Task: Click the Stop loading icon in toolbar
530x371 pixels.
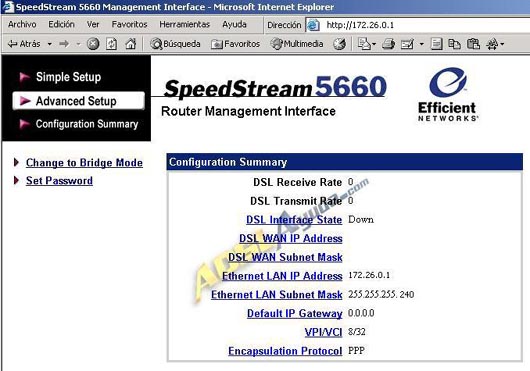Action: coord(93,44)
